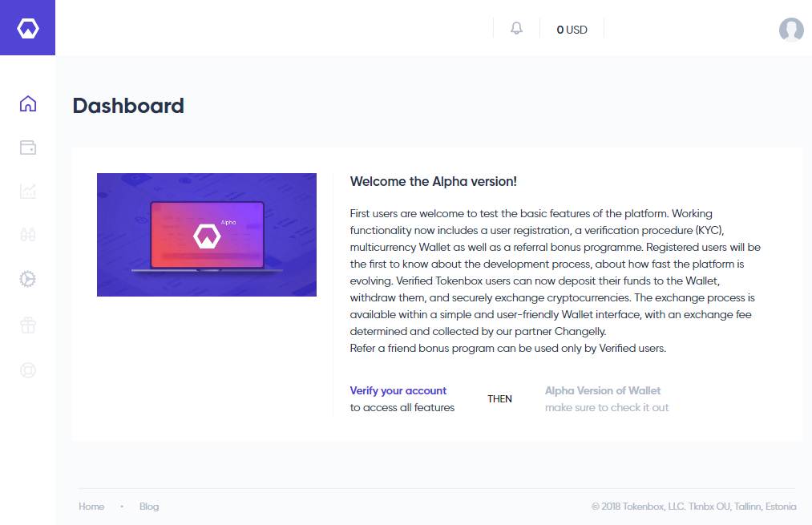Click the Welcome the Alpha version heading
The width and height of the screenshot is (812, 525).
433,181
